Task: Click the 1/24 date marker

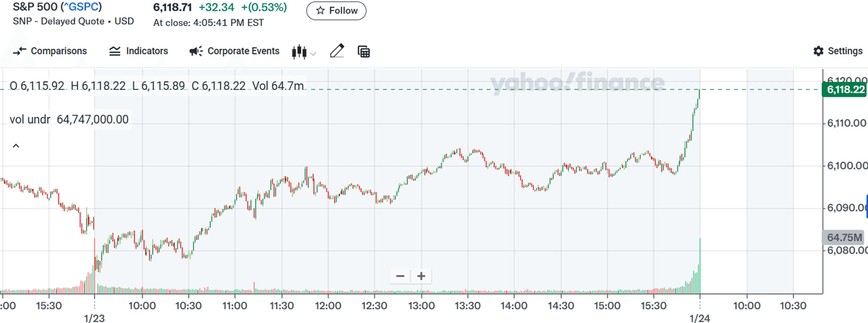Action: [x=699, y=318]
